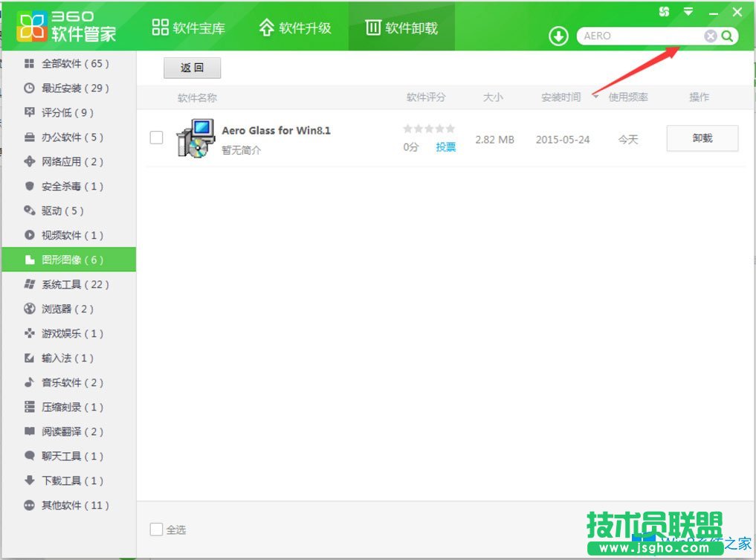Open the 安装时间 column sort dropdown
The image size is (756, 560).
click(595, 96)
